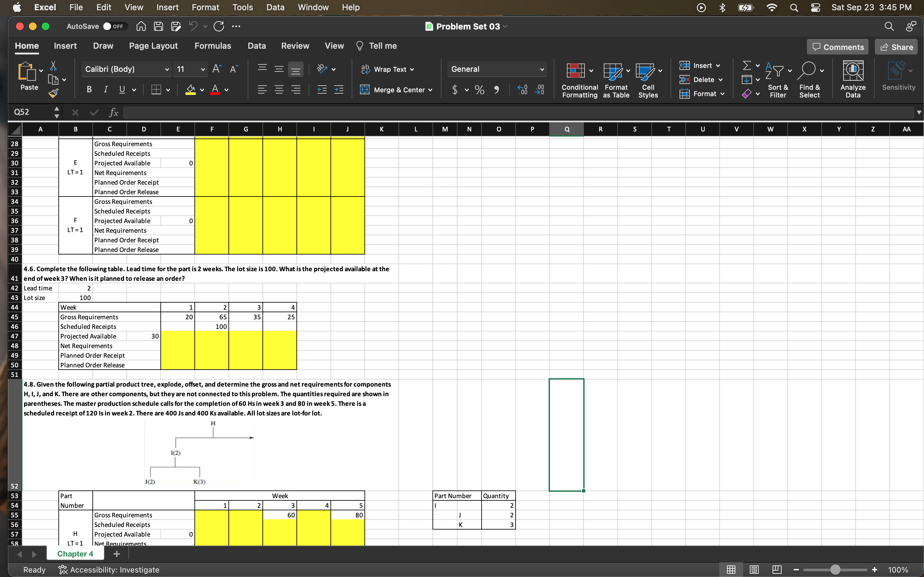
Task: Click the Share button
Action: pyautogui.click(x=896, y=47)
